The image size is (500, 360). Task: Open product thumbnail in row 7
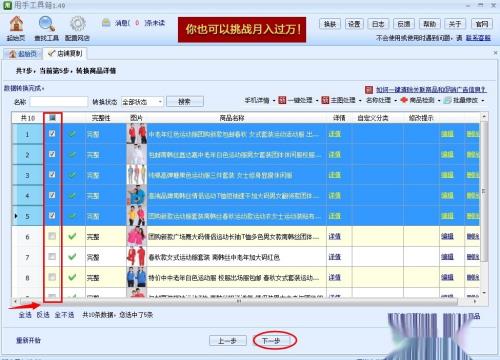pos(137,257)
